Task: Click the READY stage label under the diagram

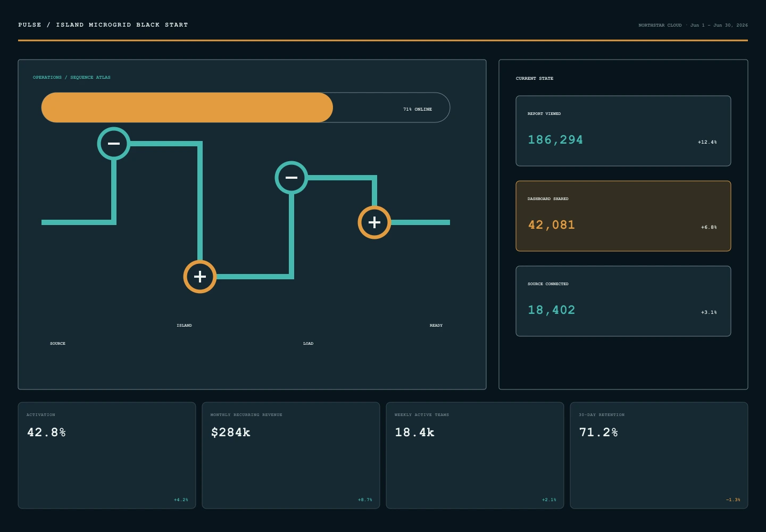Action: [436, 325]
